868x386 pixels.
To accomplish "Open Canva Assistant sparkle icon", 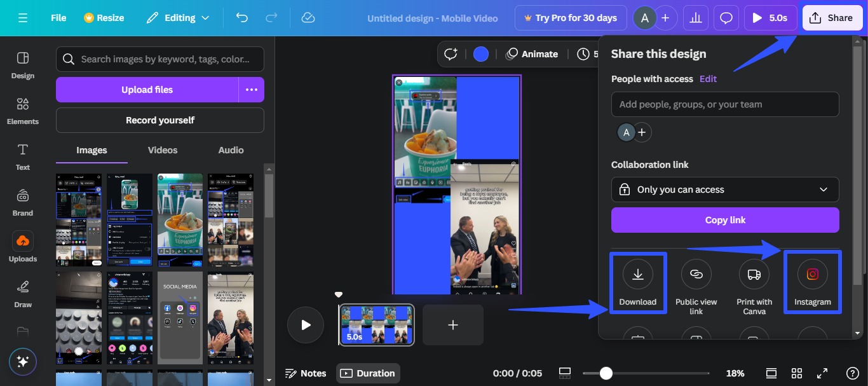I will [22, 361].
